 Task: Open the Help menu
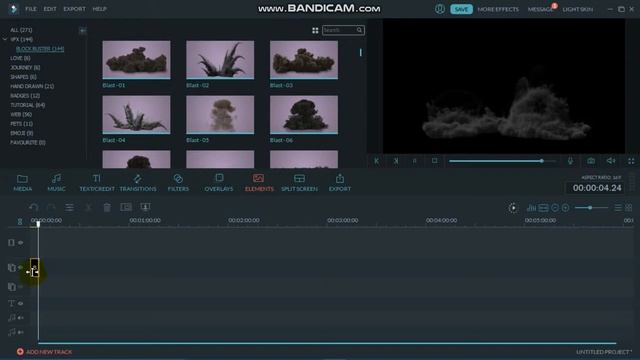99,9
